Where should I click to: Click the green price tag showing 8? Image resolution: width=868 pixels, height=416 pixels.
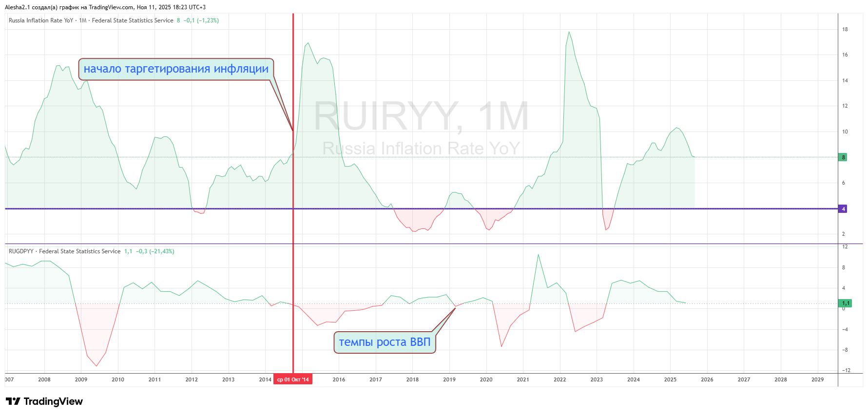click(843, 157)
